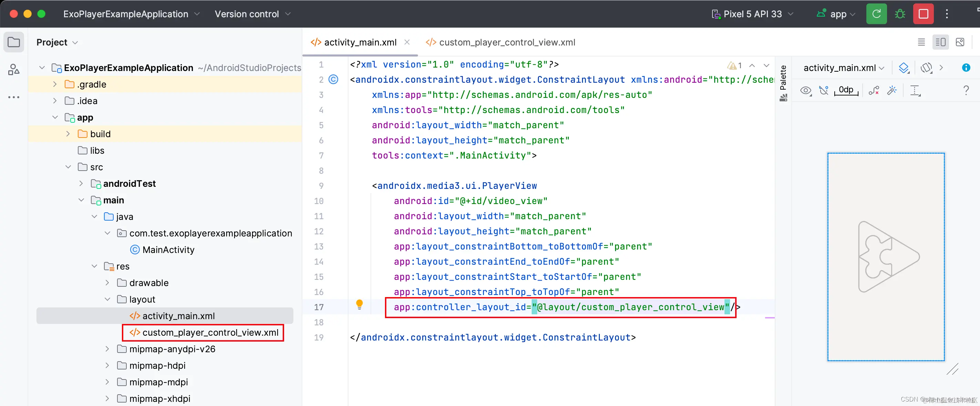Click the Infer Constraints magic wand icon

(x=892, y=90)
